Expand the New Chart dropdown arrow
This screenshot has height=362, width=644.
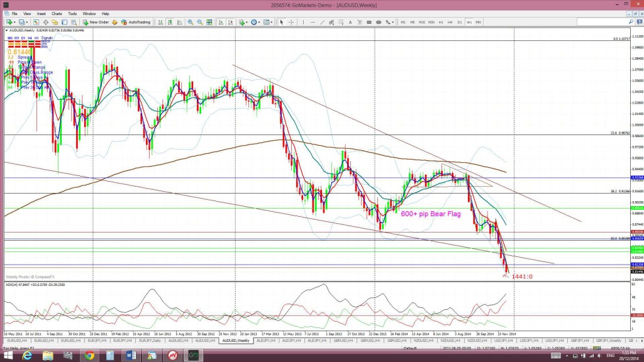click(x=14, y=22)
